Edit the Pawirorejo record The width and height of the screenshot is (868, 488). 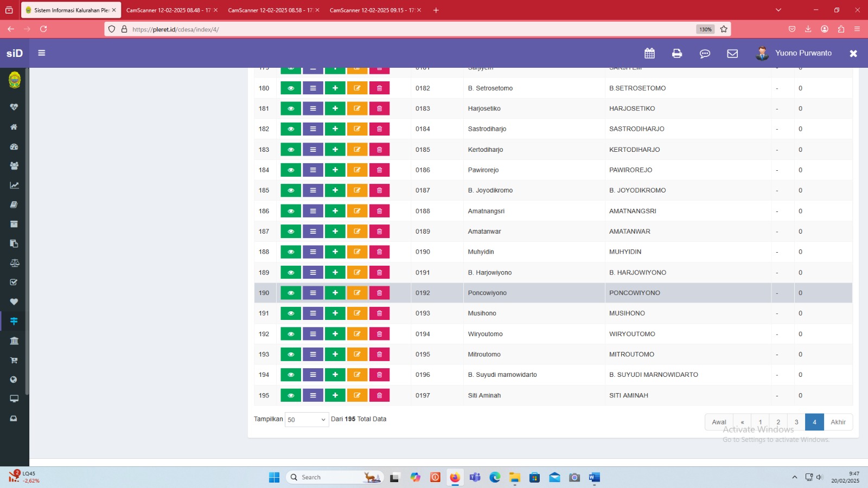[357, 170]
